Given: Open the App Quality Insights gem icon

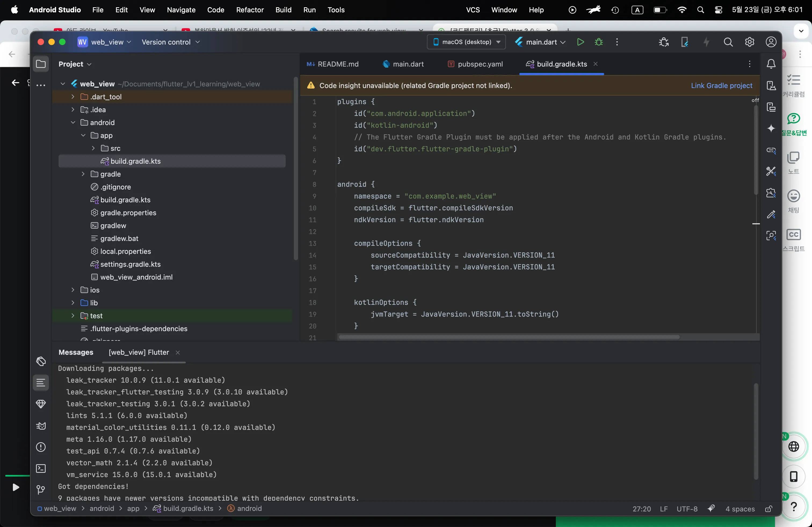Looking at the screenshot, I should tap(41, 404).
